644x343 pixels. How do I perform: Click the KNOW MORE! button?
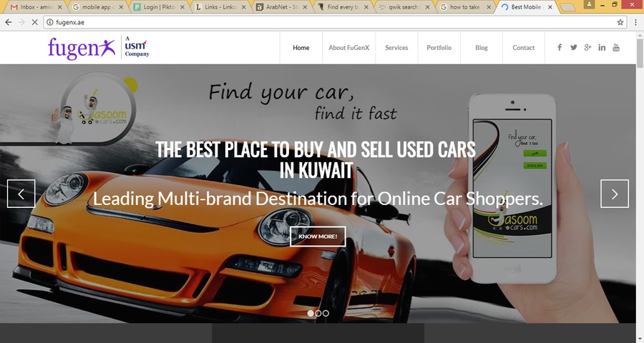pyautogui.click(x=318, y=237)
